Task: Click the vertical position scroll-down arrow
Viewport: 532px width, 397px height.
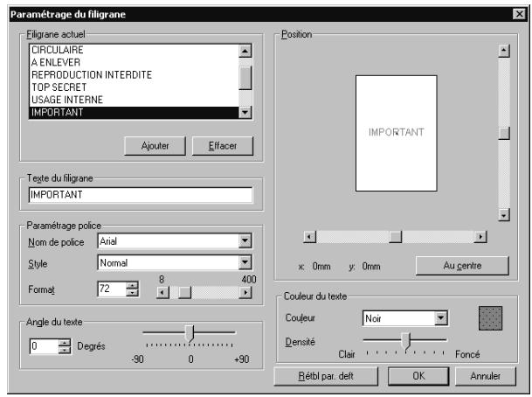Action: 504,214
